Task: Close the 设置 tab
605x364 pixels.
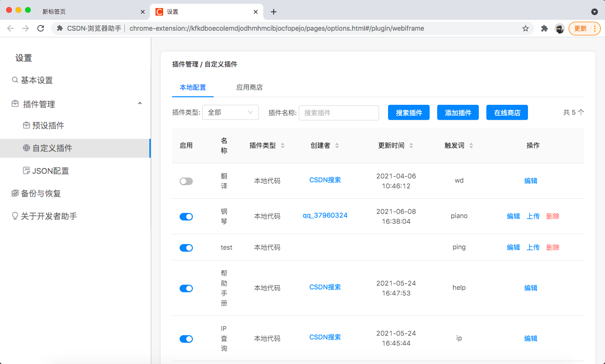Action: (256, 12)
